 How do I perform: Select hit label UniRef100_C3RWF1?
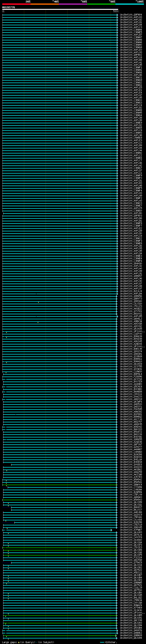click(131, 67)
